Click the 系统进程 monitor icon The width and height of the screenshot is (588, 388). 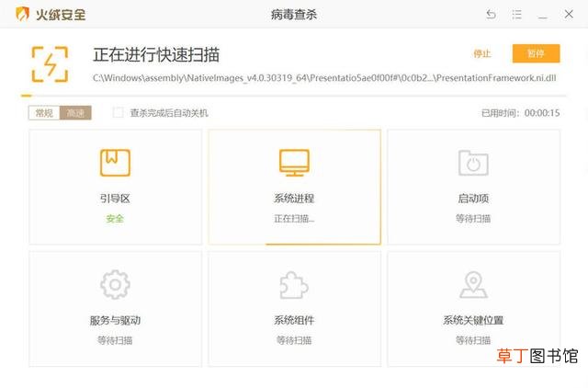click(x=294, y=163)
